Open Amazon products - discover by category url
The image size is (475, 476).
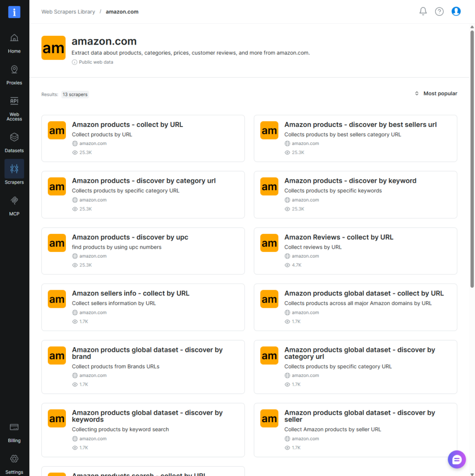144,181
